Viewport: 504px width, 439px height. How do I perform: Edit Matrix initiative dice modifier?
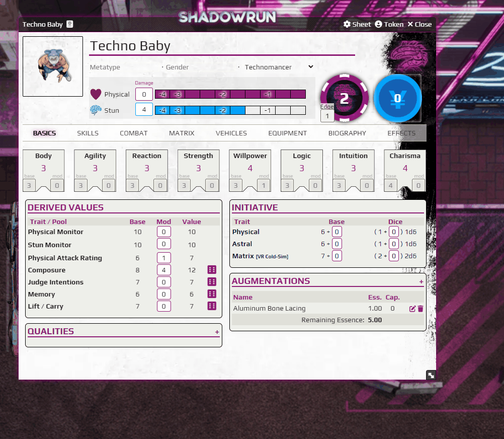click(x=394, y=256)
